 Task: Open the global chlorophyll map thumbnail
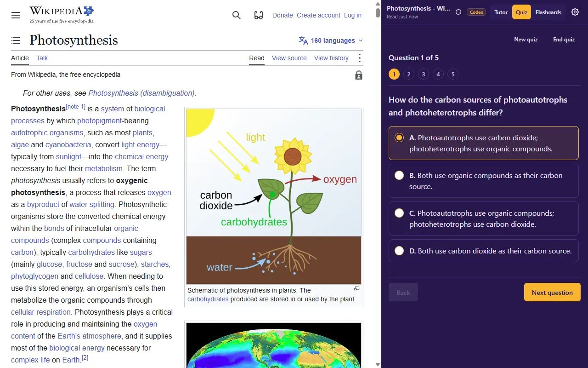click(274, 345)
